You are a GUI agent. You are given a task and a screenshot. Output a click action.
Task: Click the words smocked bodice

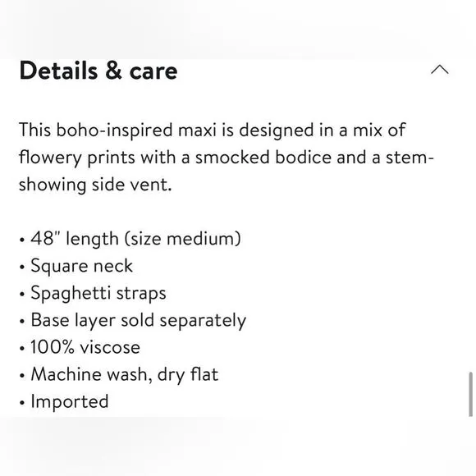(x=263, y=158)
